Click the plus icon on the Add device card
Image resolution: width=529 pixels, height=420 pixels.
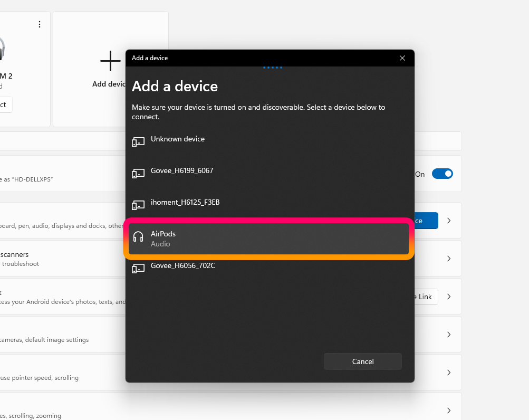point(110,61)
